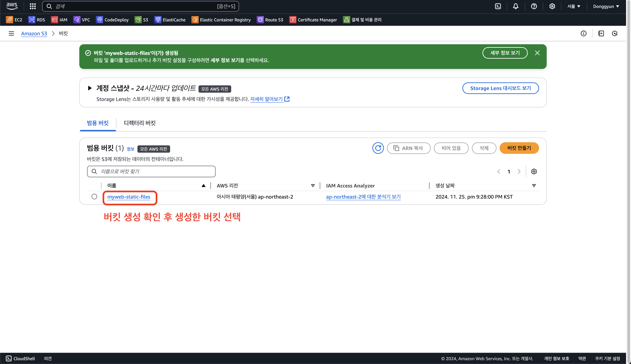Click 의견 feedback in footer
Image resolution: width=631 pixels, height=364 pixels.
tap(48, 359)
